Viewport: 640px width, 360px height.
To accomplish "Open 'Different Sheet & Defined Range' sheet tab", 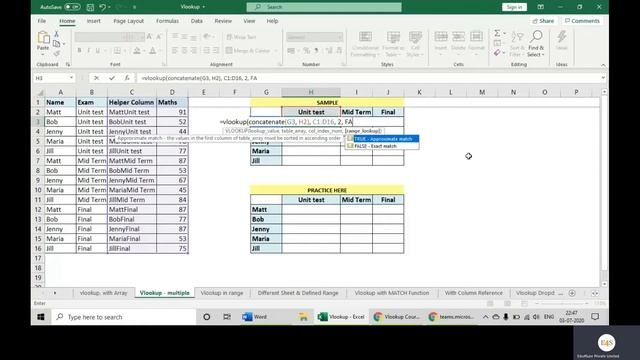I will [x=298, y=293].
